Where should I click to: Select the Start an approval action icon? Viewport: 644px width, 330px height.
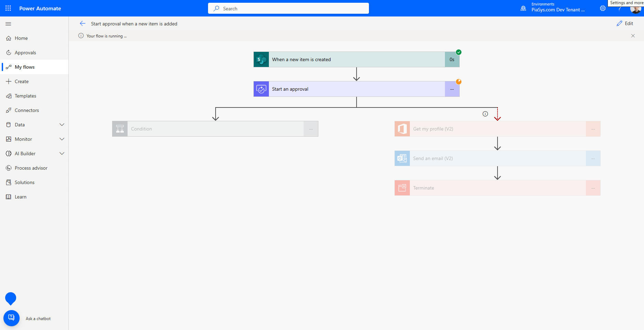tap(261, 89)
